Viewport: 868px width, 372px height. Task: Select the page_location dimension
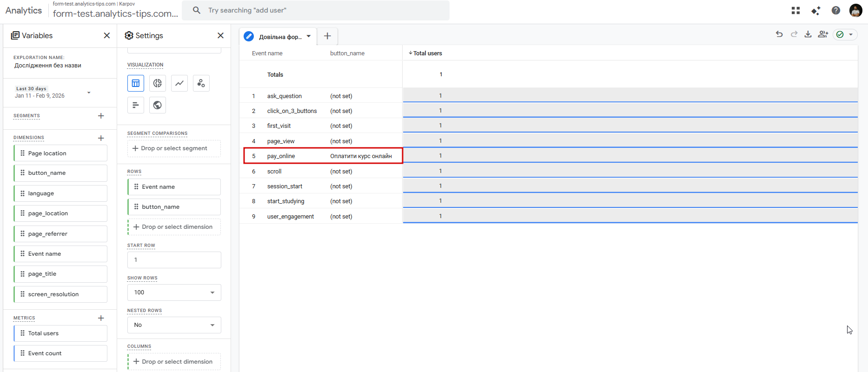click(x=60, y=213)
